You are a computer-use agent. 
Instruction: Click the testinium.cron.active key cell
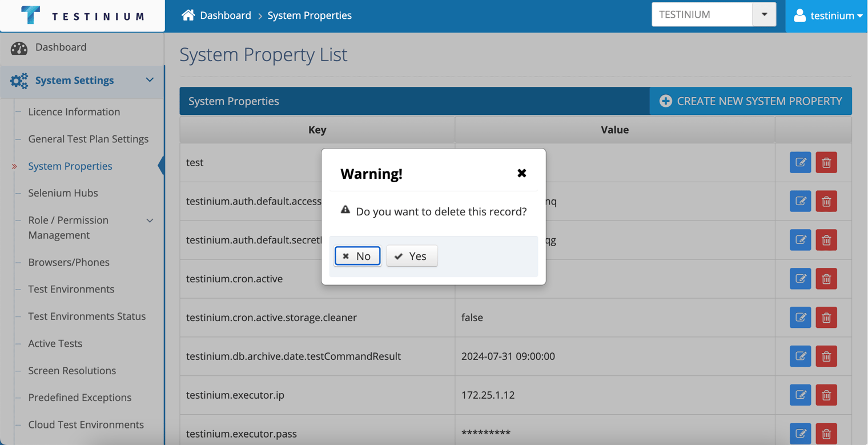[317, 279]
